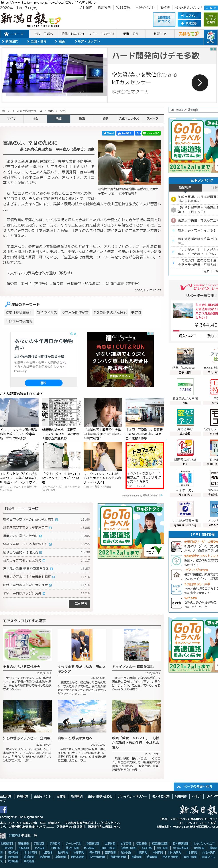Viewport: 218px width, 868px height.
Task: Click the ad banner arrow circle
Action: pyautogui.click(x=200, y=83)
